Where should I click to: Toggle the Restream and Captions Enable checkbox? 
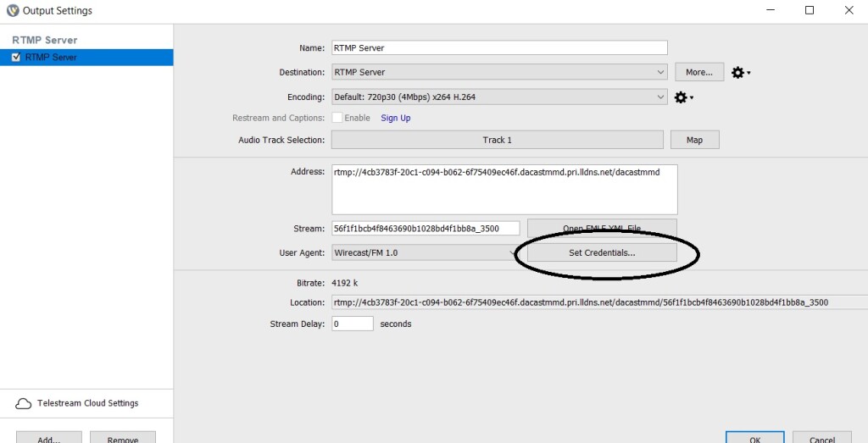click(337, 118)
